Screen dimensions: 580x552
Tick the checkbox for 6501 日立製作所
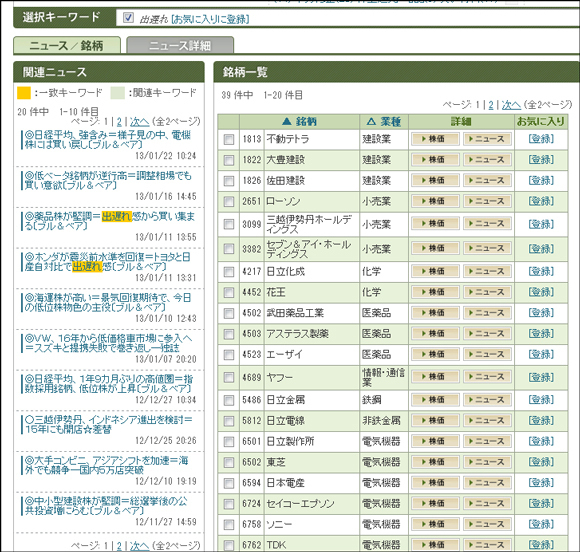(229, 442)
